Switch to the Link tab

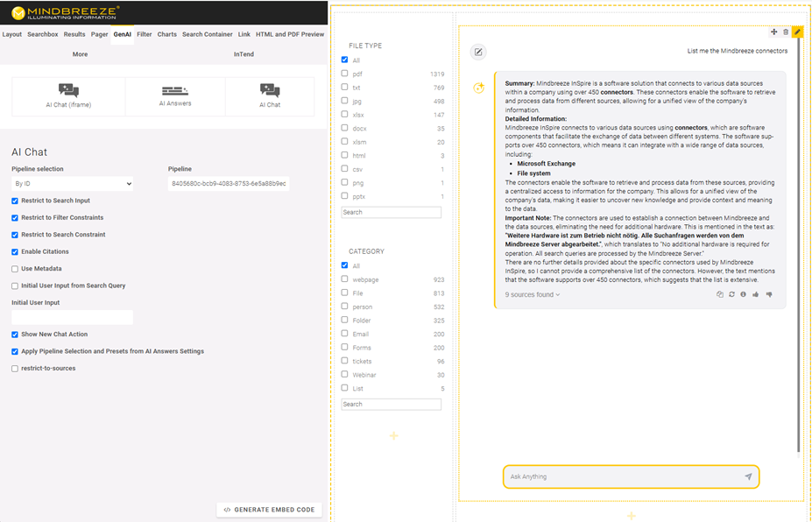tap(244, 35)
